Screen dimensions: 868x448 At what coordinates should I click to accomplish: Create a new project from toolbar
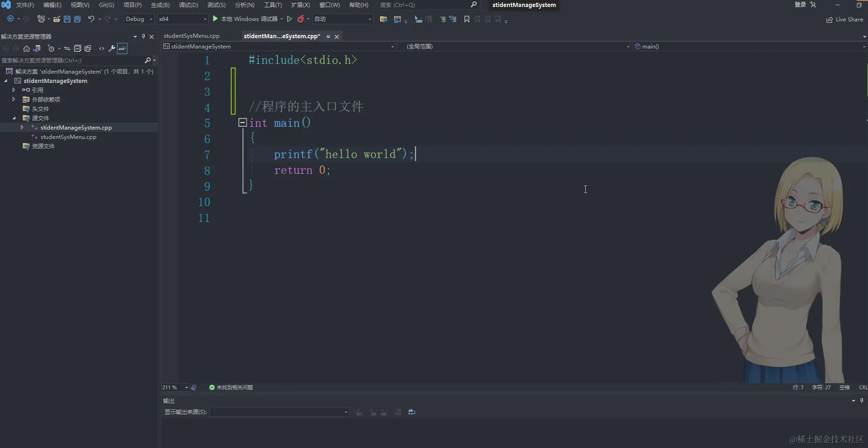pyautogui.click(x=41, y=19)
